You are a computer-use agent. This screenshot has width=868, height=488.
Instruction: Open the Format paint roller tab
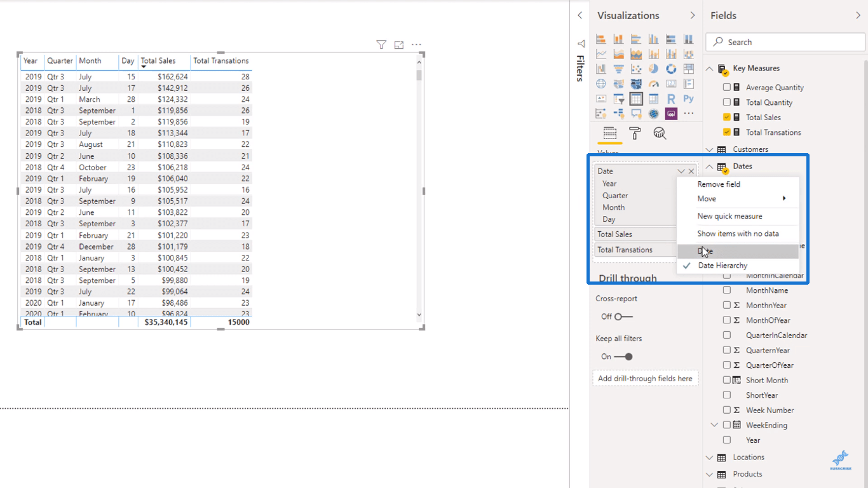(634, 133)
